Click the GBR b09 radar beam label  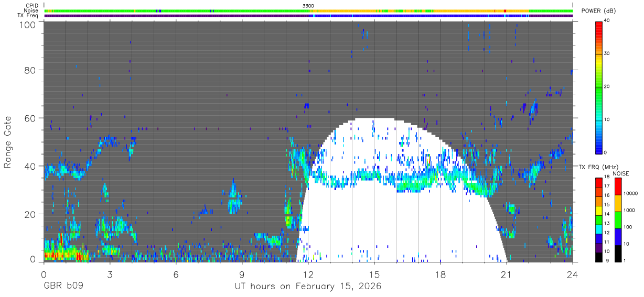(x=63, y=287)
